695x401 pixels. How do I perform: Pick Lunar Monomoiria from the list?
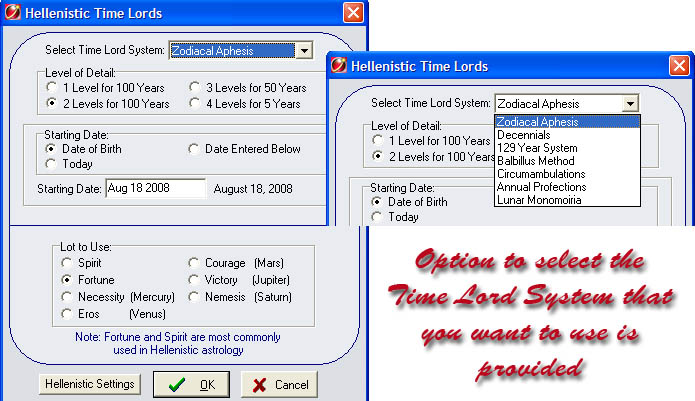click(x=537, y=200)
